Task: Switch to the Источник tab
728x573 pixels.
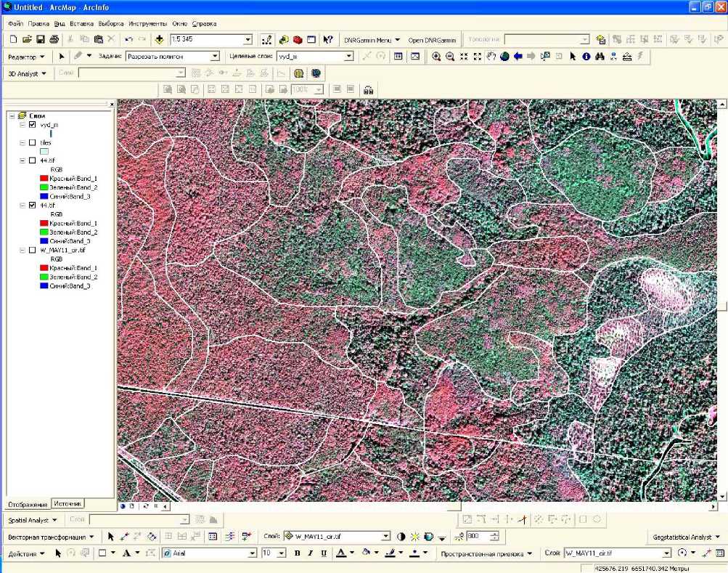Action: click(x=68, y=503)
